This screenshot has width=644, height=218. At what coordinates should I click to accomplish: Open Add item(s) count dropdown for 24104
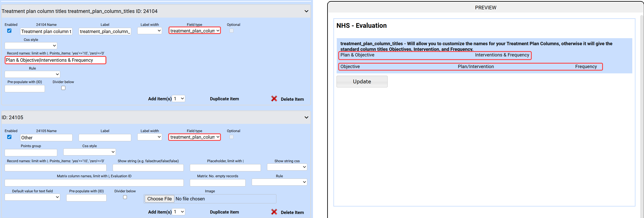(x=179, y=99)
